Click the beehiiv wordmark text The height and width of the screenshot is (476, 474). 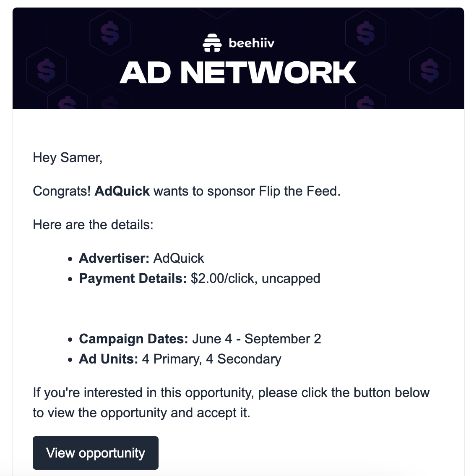point(252,43)
